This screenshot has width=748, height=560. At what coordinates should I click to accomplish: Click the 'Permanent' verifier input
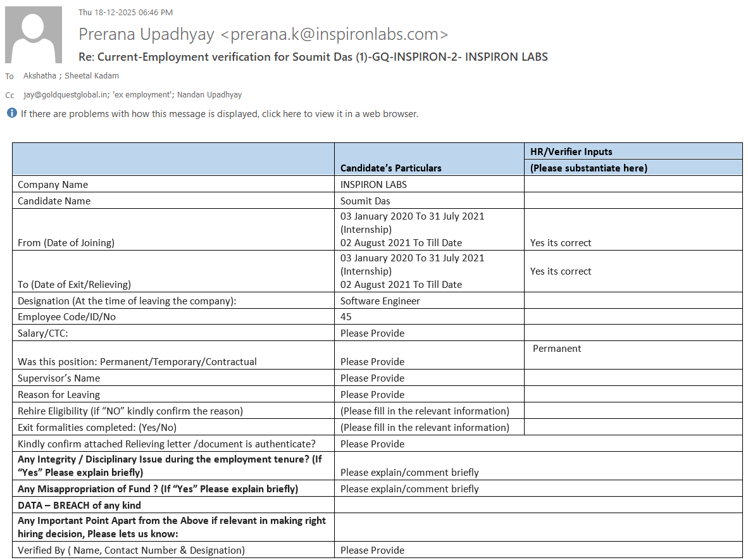pyautogui.click(x=557, y=349)
